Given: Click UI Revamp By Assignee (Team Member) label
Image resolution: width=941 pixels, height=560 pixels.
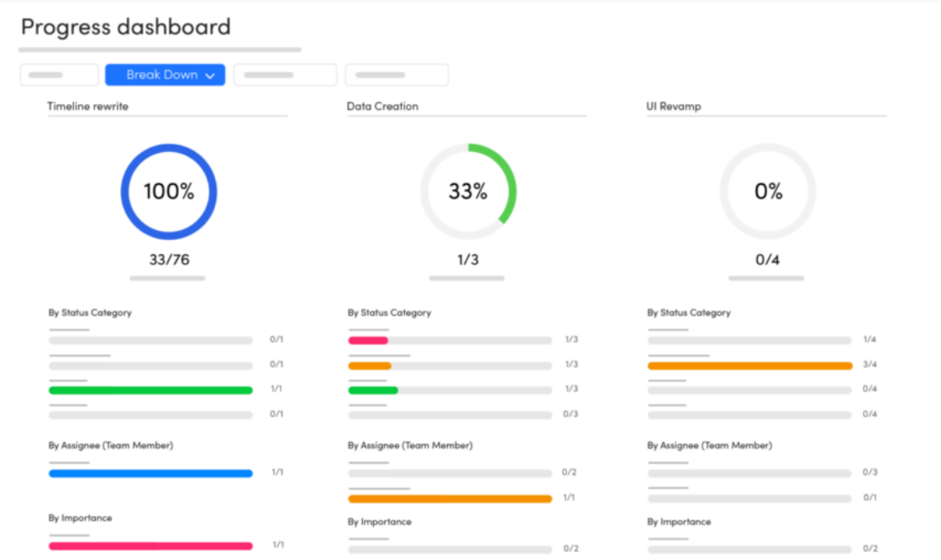Looking at the screenshot, I should 710,446.
